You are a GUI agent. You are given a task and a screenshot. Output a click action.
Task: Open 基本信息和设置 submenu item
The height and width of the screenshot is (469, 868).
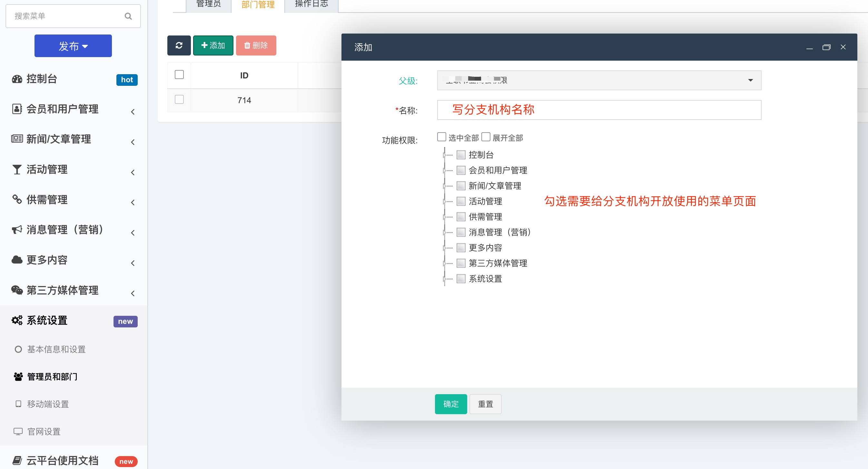56,349
